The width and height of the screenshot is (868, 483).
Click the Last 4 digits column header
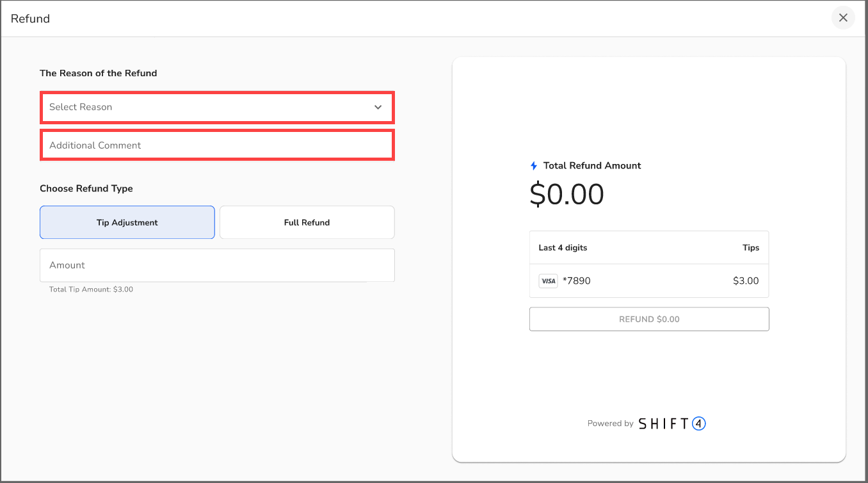coord(563,247)
